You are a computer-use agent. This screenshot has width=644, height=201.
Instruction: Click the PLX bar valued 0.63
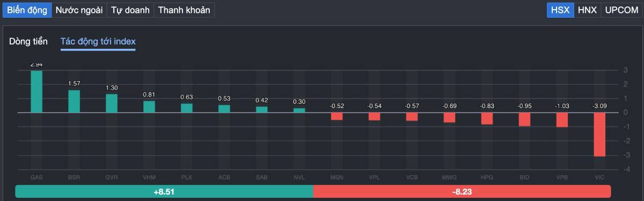[187, 108]
